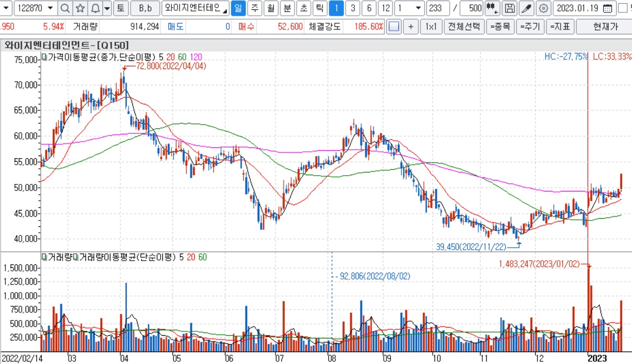Image resolution: width=632 pixels, height=364 pixels.
Task: Click the 1,483,247(2023/01/02) volume peak label
Action: click(539, 264)
